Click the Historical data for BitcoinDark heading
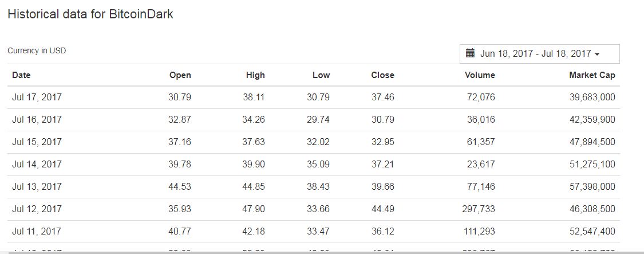This screenshot has width=644, height=254. click(x=90, y=14)
